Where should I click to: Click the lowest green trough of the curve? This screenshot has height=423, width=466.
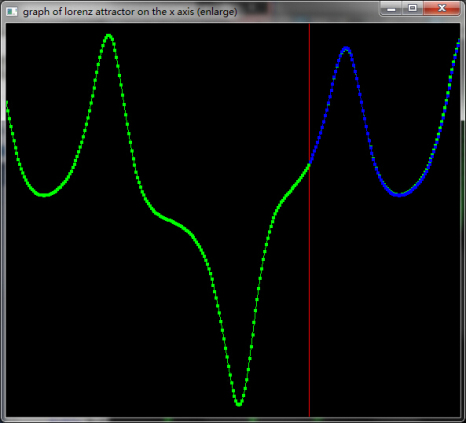click(x=239, y=403)
